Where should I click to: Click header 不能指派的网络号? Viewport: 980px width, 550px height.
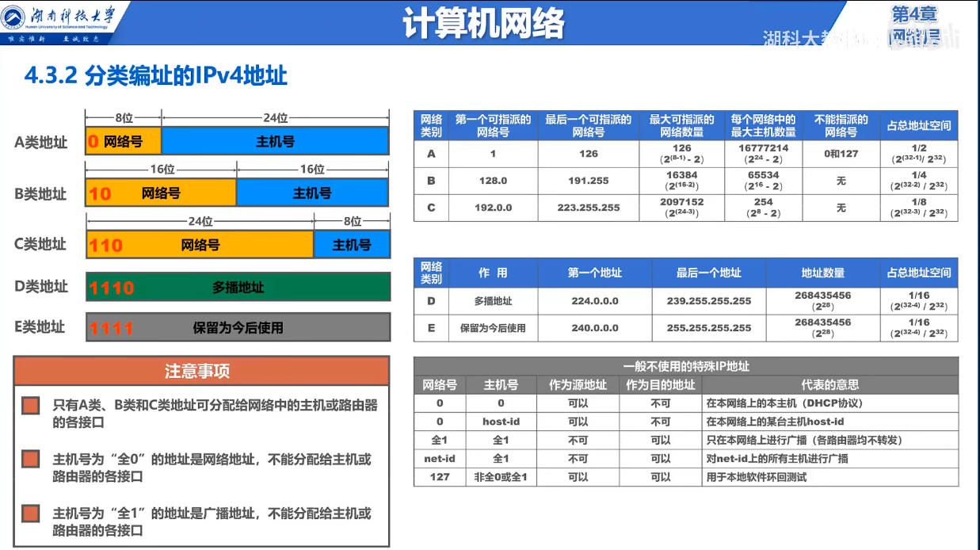(x=841, y=125)
